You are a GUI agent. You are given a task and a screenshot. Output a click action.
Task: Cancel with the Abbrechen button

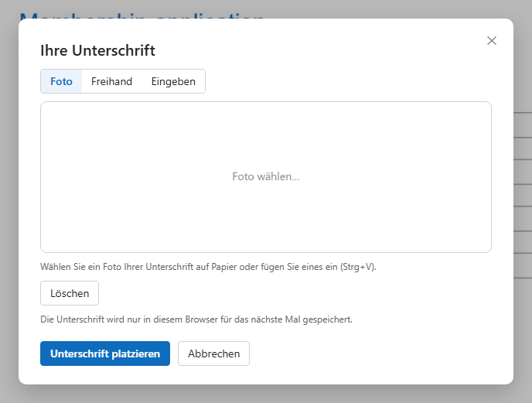pyautogui.click(x=213, y=353)
